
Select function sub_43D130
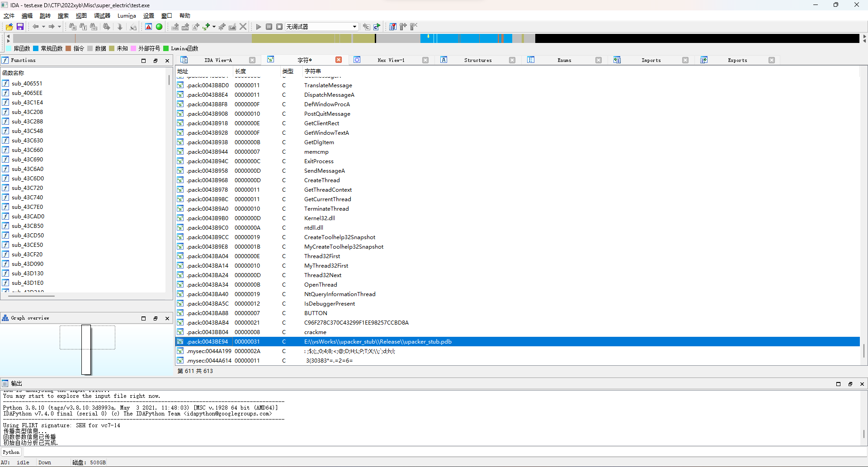(84, 273)
